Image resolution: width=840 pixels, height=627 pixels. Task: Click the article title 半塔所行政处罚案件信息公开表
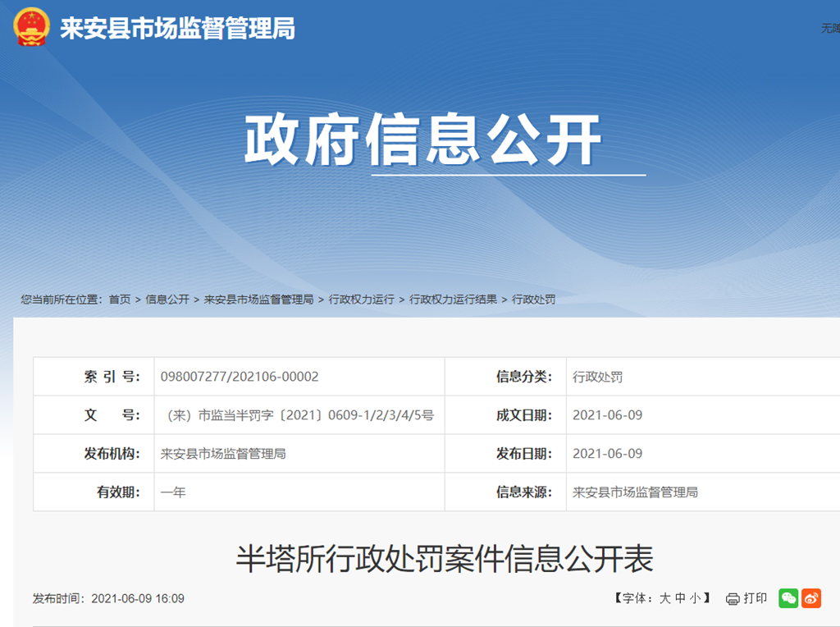click(445, 559)
